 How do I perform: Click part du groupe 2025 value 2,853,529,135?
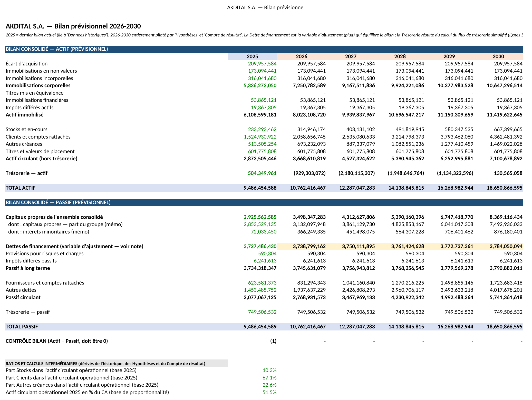point(260,224)
